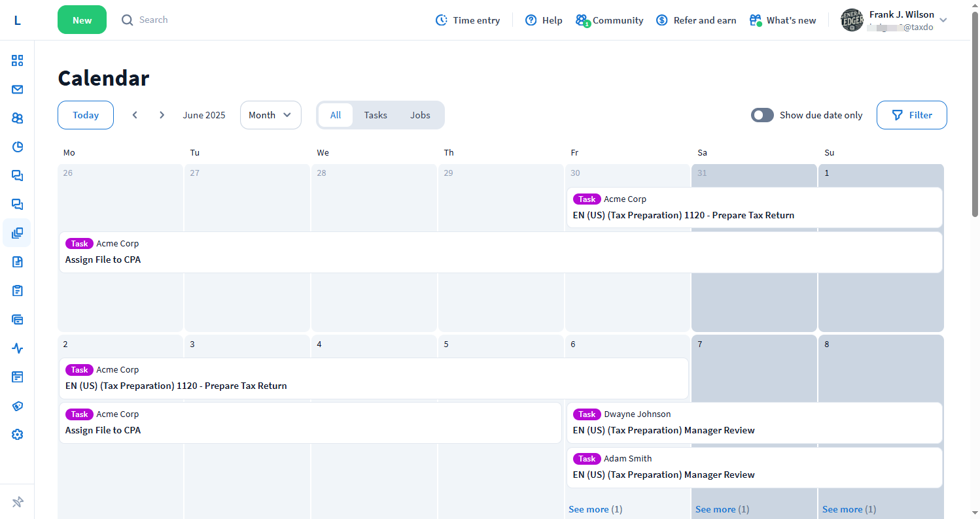Viewport: 980px width, 519px height.
Task: Open What's new gift icon
Action: pyautogui.click(x=756, y=20)
